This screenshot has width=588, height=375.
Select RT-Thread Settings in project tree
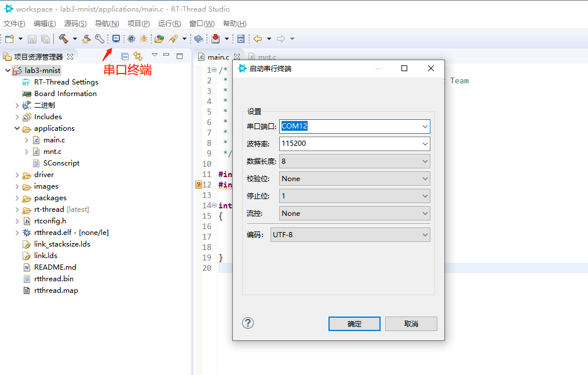66,82
